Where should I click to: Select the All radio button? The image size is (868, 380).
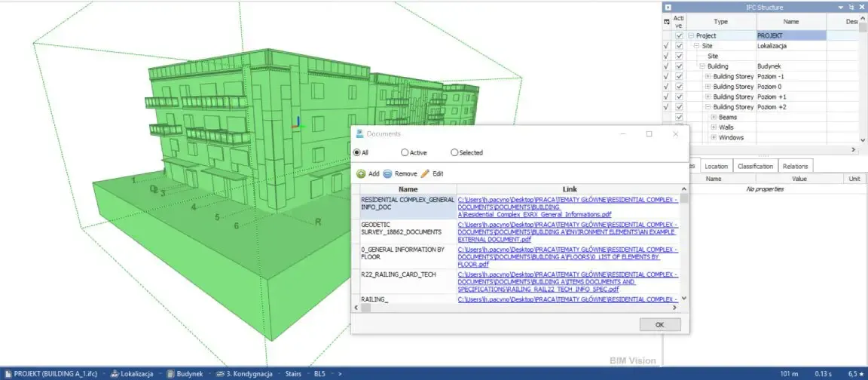pyautogui.click(x=356, y=152)
